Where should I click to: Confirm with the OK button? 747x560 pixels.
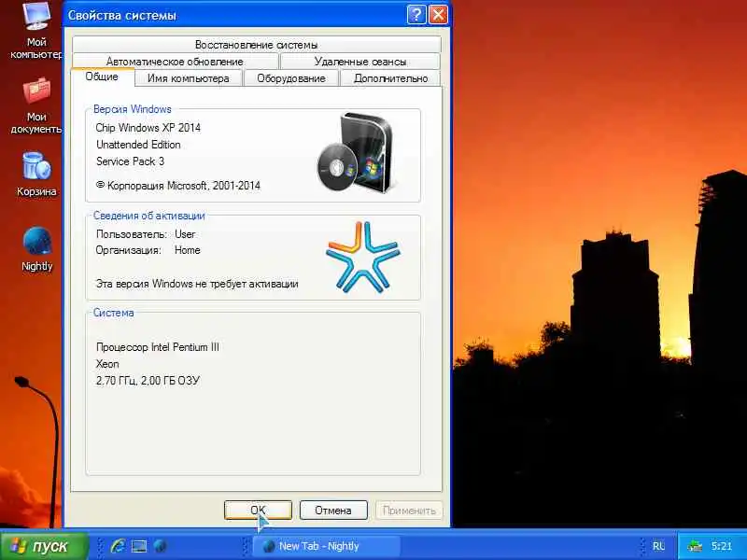coord(258,510)
